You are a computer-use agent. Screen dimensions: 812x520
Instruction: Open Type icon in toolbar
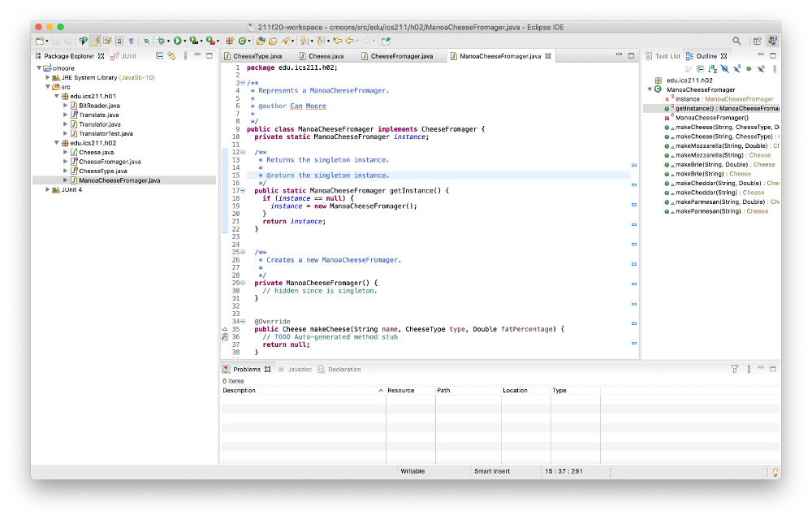tap(261, 41)
